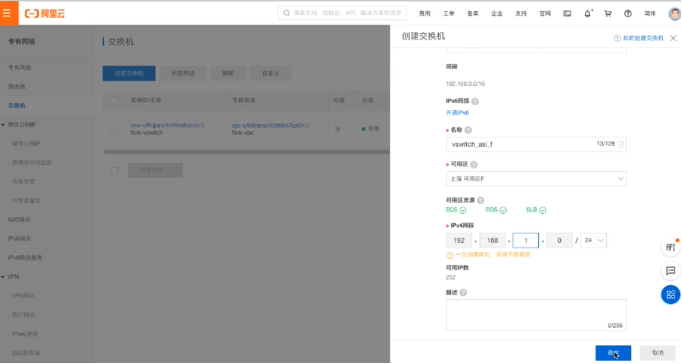This screenshot has width=682, height=364.
Task: Open Cloud Shell terminal icon in header
Action: (567, 13)
